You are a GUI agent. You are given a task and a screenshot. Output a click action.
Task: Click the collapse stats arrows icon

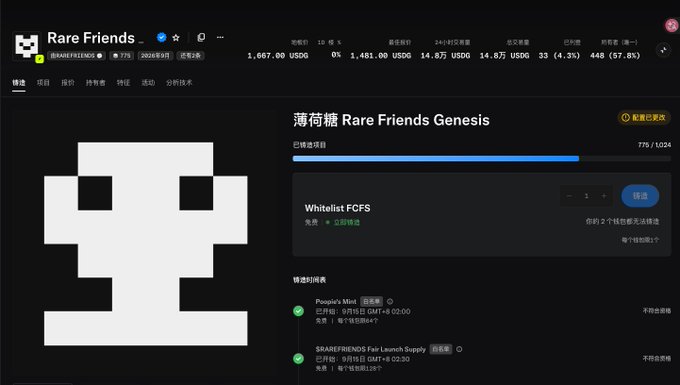[x=663, y=50]
